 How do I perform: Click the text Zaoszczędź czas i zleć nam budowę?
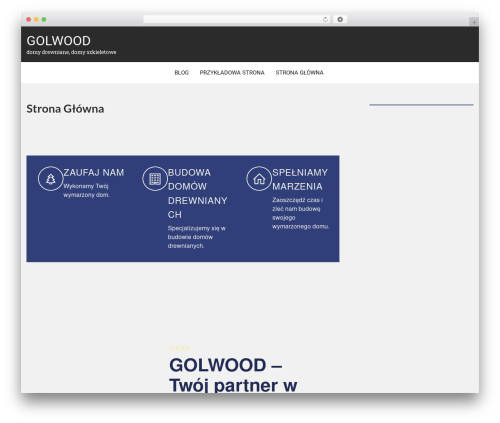coord(300,213)
